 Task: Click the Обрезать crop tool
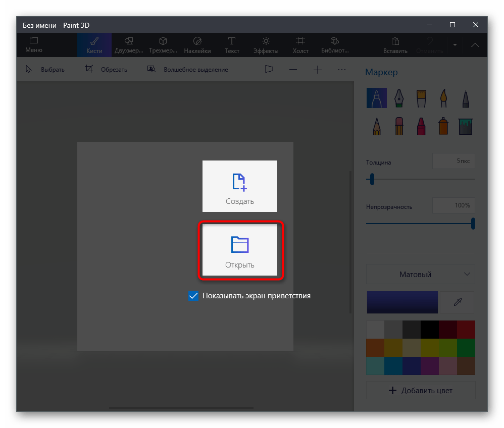tap(106, 70)
